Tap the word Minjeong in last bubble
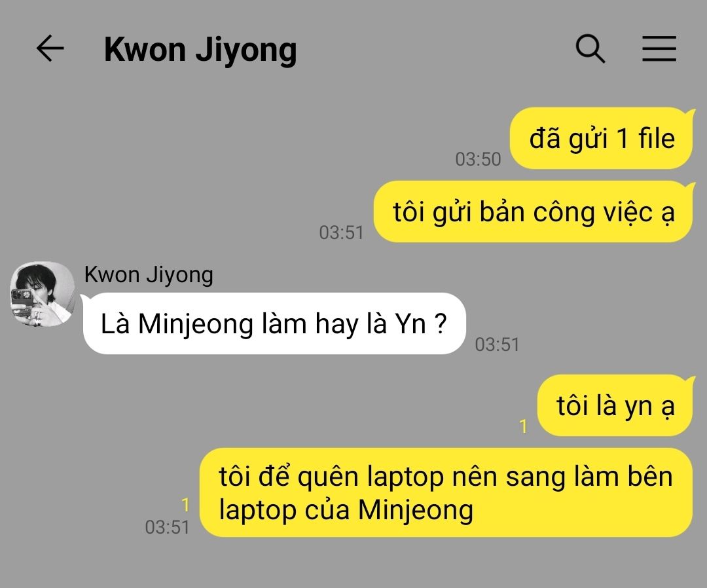 [416, 511]
